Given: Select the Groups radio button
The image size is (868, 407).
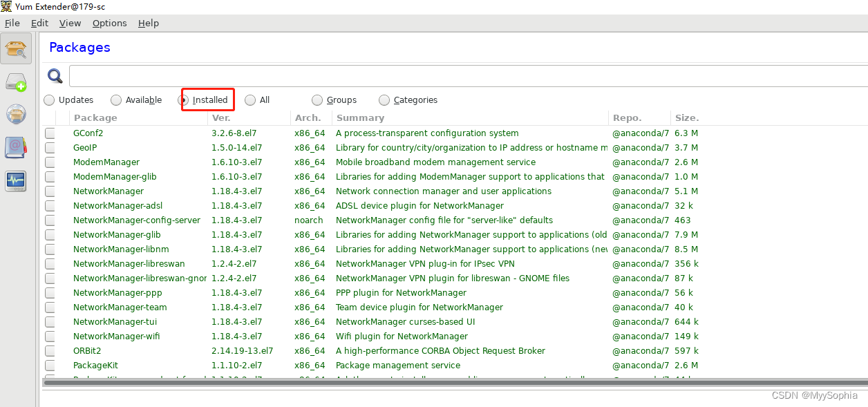Looking at the screenshot, I should point(317,100).
